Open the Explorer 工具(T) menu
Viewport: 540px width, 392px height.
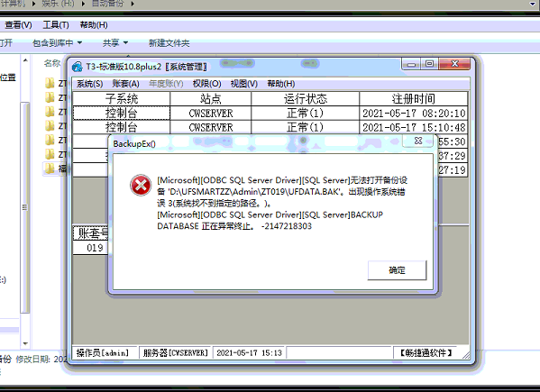click(x=56, y=25)
